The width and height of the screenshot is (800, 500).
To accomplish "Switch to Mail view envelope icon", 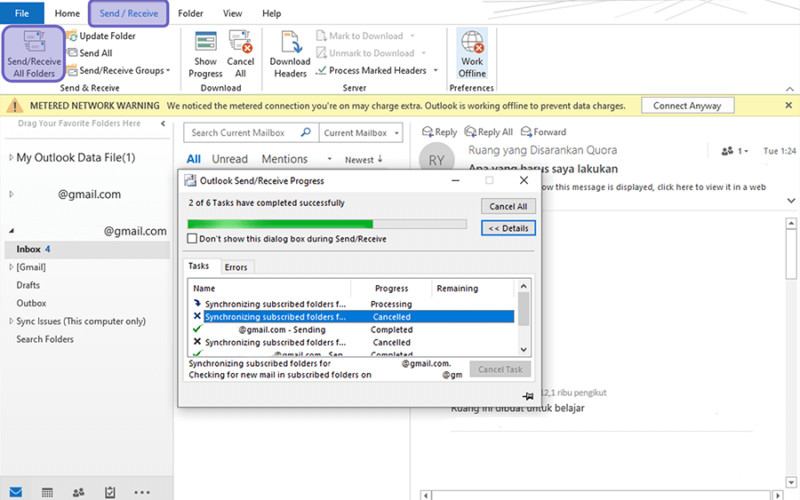I will 16,492.
